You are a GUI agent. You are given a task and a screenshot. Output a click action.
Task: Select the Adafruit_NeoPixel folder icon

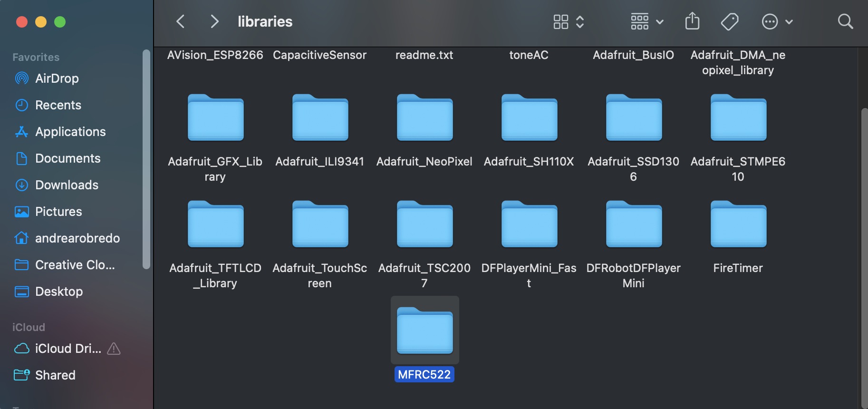coord(424,117)
